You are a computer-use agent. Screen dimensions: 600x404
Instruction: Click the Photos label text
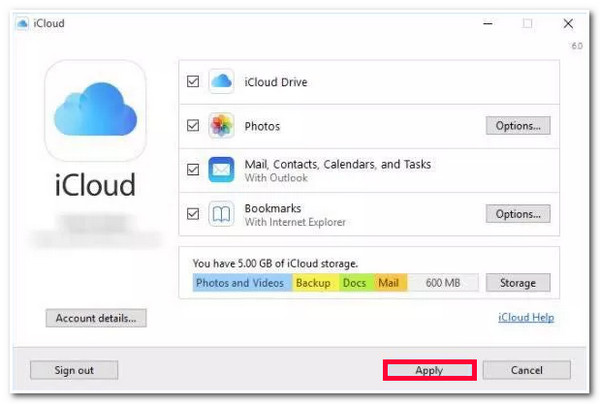(x=262, y=126)
